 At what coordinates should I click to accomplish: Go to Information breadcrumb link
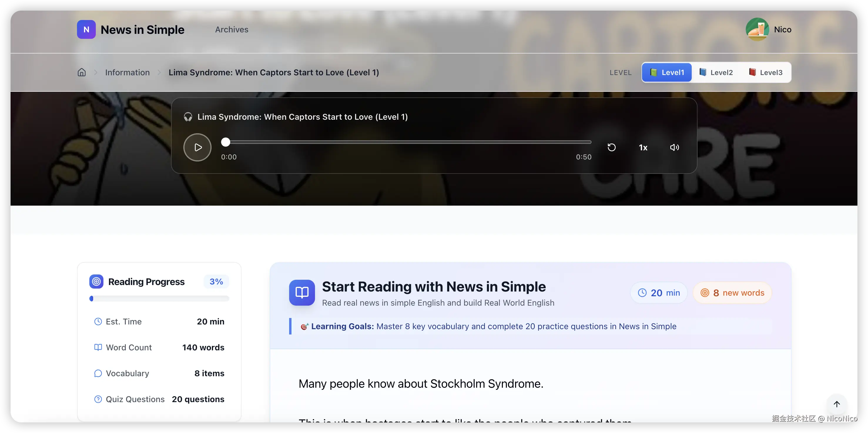(127, 72)
